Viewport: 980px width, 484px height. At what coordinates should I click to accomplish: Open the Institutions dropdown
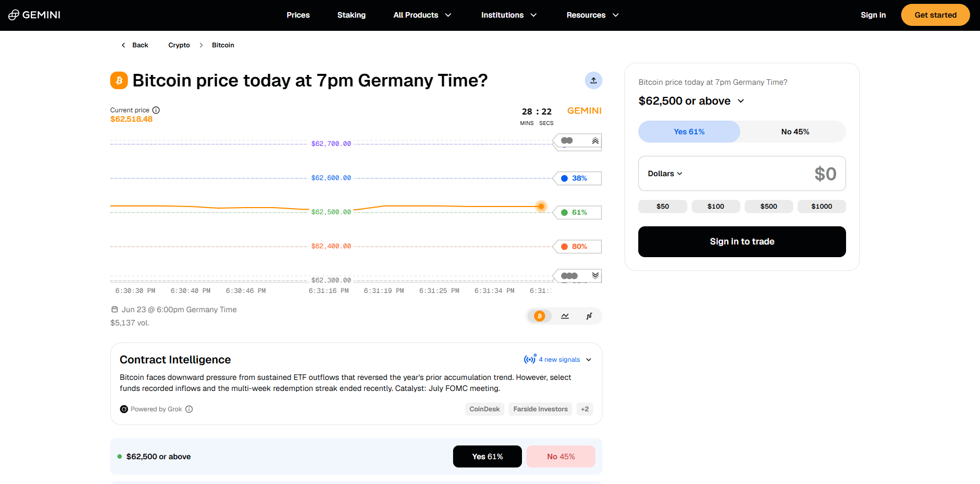[x=509, y=15]
